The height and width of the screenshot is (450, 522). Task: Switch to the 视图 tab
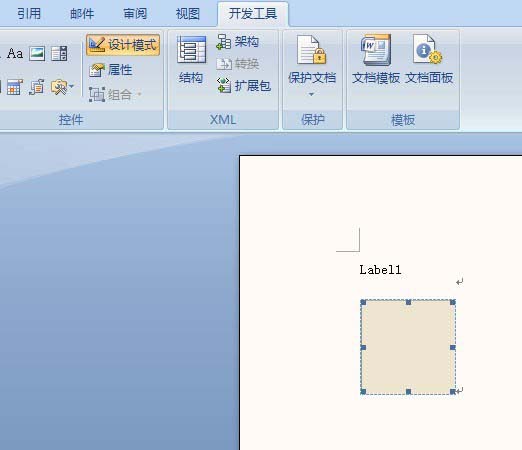pyautogui.click(x=188, y=14)
